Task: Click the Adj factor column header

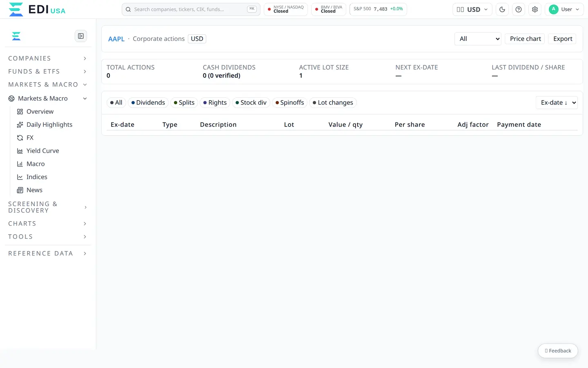Action: [473, 125]
